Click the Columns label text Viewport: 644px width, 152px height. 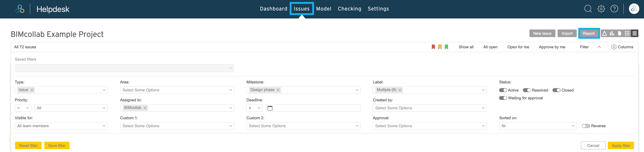625,47
